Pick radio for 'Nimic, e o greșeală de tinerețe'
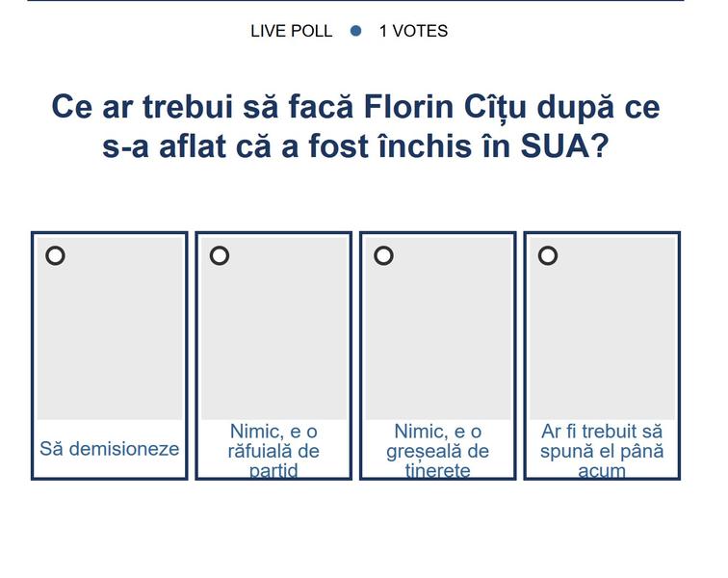This screenshot has width=728, height=578. click(x=383, y=255)
